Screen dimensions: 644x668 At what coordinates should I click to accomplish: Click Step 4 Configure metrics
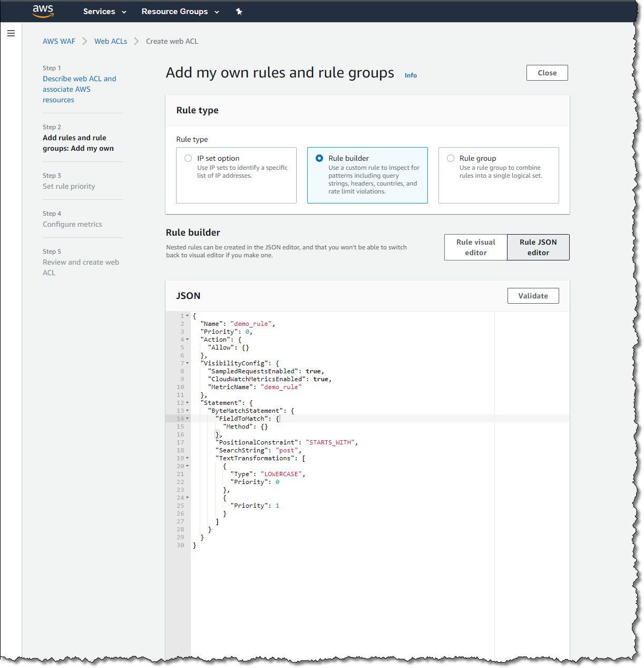(72, 224)
